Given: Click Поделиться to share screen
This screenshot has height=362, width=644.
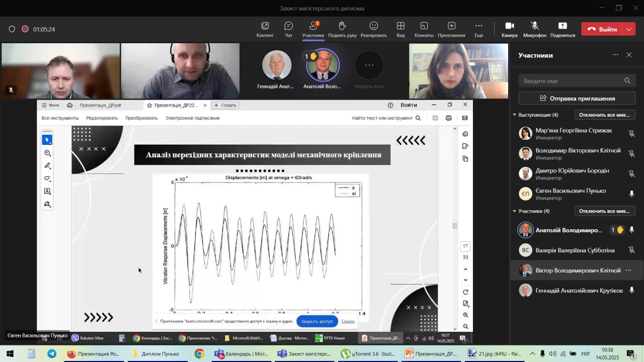Looking at the screenshot, I should [x=562, y=29].
